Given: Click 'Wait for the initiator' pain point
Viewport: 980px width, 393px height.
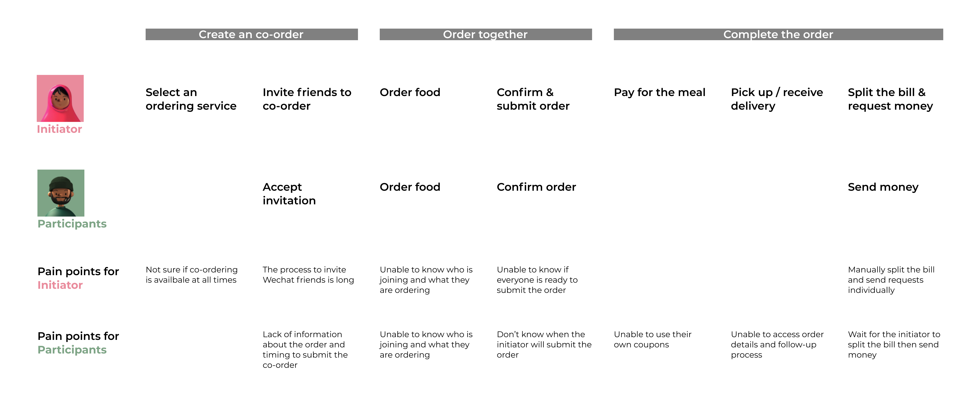Looking at the screenshot, I should click(x=894, y=345).
